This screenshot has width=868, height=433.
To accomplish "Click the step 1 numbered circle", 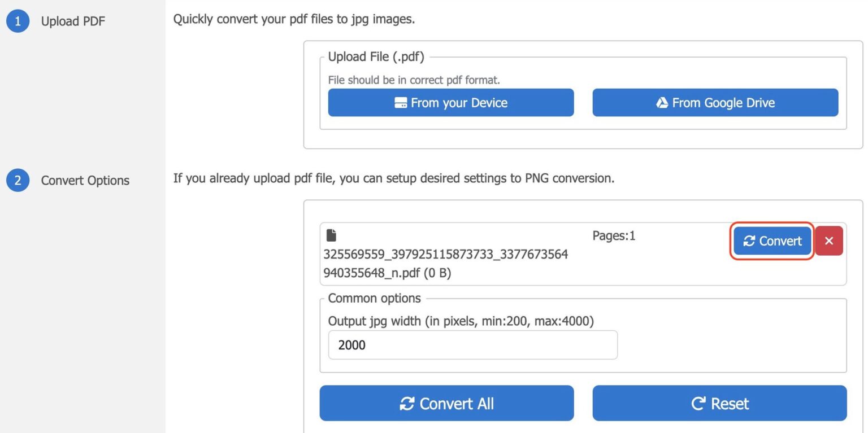I will (18, 21).
